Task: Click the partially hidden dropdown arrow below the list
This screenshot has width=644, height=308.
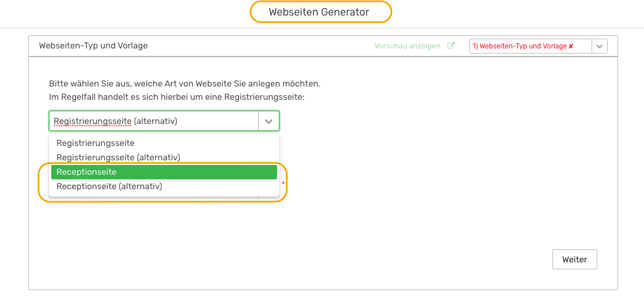Action: (x=268, y=197)
